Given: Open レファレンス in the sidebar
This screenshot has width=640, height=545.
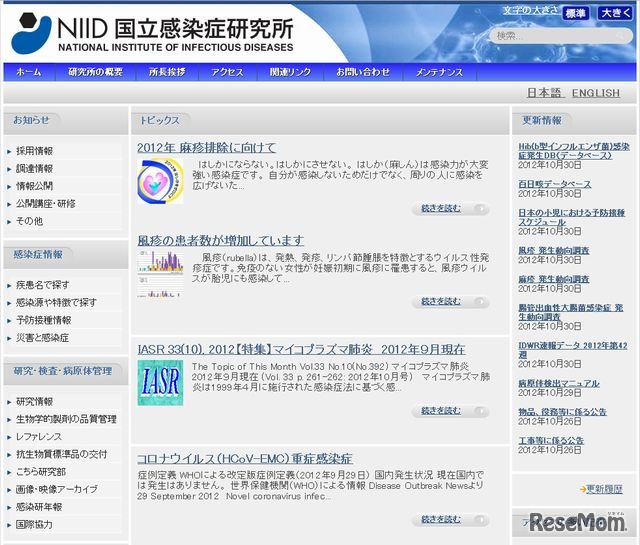Looking at the screenshot, I should 39,437.
